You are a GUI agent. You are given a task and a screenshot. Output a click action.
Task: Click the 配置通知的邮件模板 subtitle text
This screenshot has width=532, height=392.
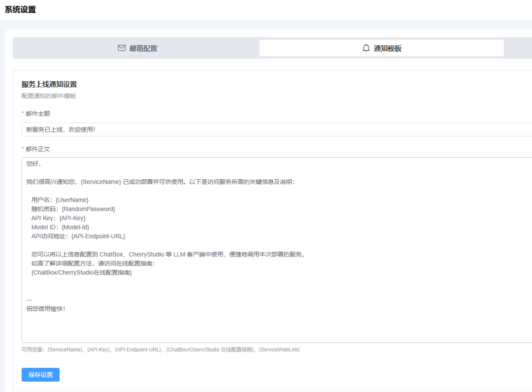tap(49, 96)
